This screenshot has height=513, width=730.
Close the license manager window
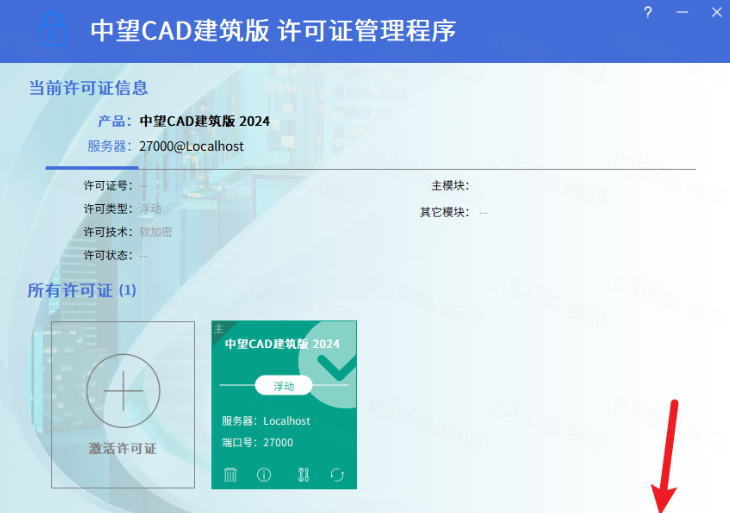[714, 13]
